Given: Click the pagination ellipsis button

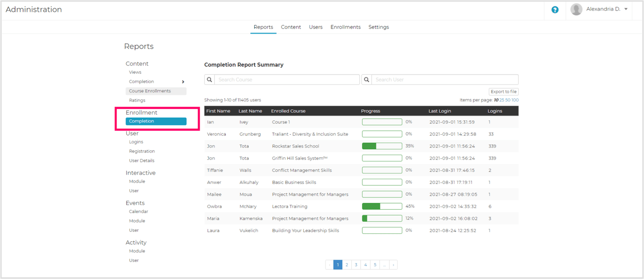Looking at the screenshot, I should pos(384,265).
